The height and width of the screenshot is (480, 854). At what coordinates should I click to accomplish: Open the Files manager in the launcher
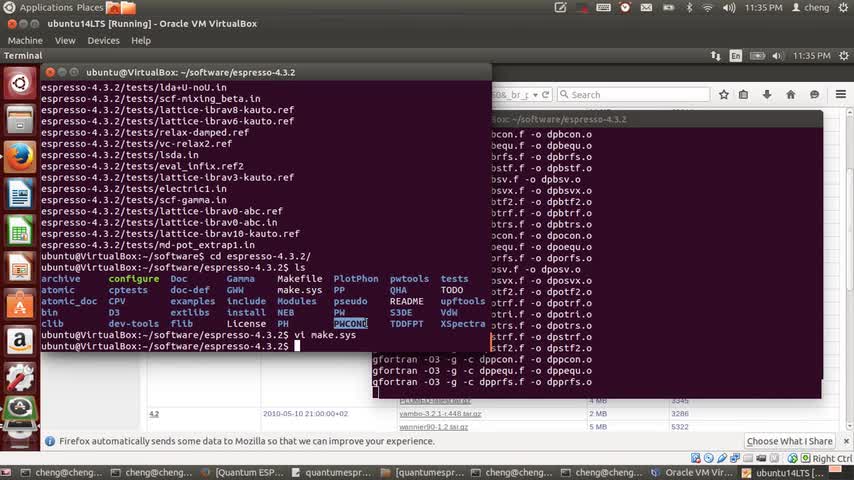tap(20, 120)
